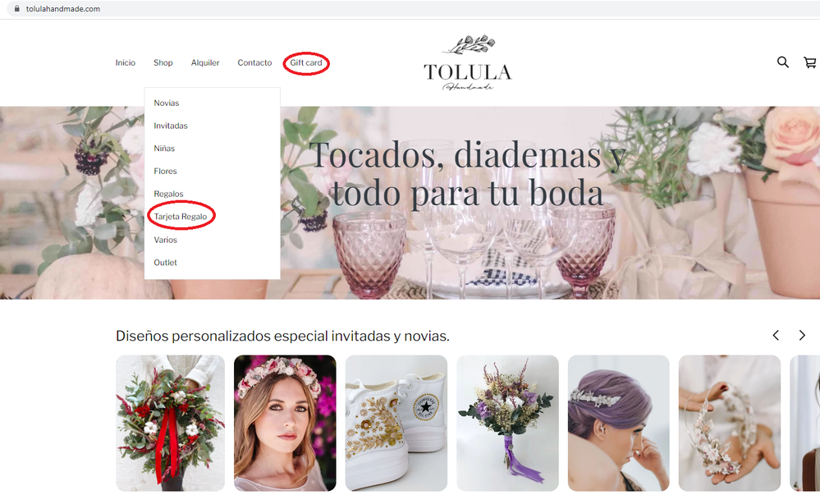The width and height of the screenshot is (820, 504).
Task: Open the search magnifier icon
Action: pyautogui.click(x=782, y=62)
